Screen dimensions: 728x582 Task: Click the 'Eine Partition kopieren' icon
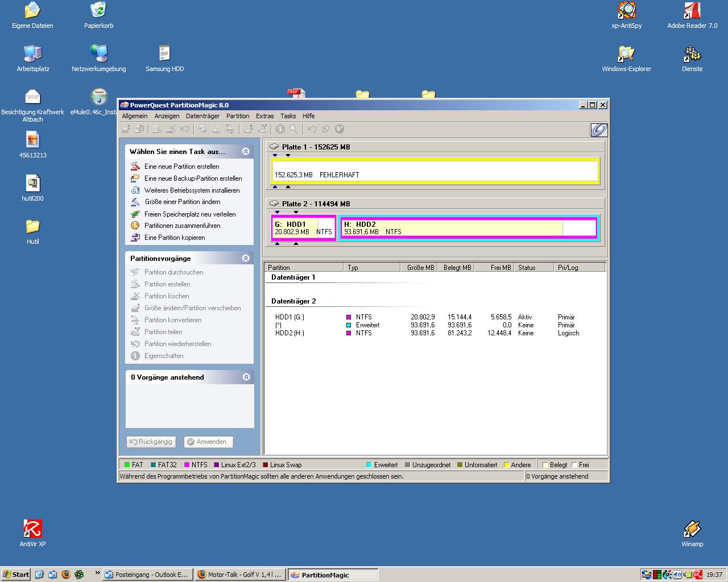[135, 238]
